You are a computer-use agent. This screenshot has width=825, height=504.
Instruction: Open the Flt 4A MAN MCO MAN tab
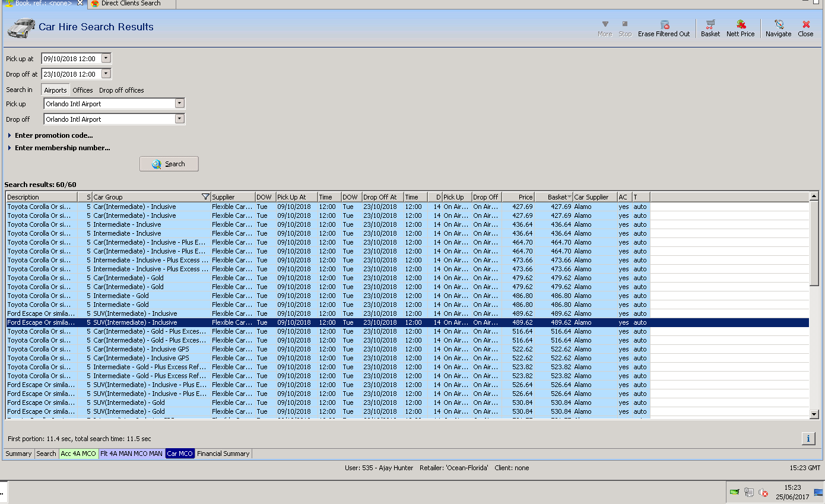point(131,454)
